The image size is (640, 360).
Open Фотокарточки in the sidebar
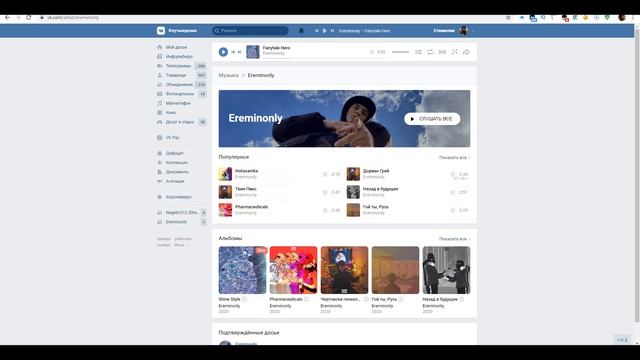click(181, 94)
